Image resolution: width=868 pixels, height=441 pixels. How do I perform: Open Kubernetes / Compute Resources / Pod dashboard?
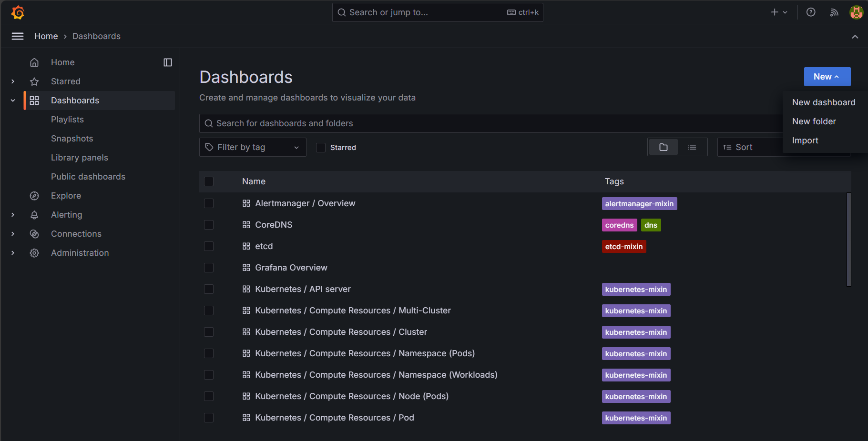[335, 418]
